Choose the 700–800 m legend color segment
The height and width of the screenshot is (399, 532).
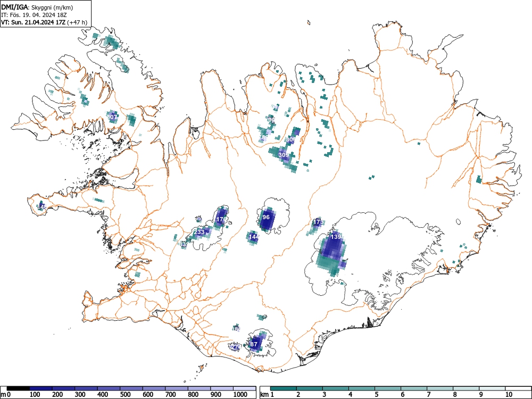click(177, 388)
